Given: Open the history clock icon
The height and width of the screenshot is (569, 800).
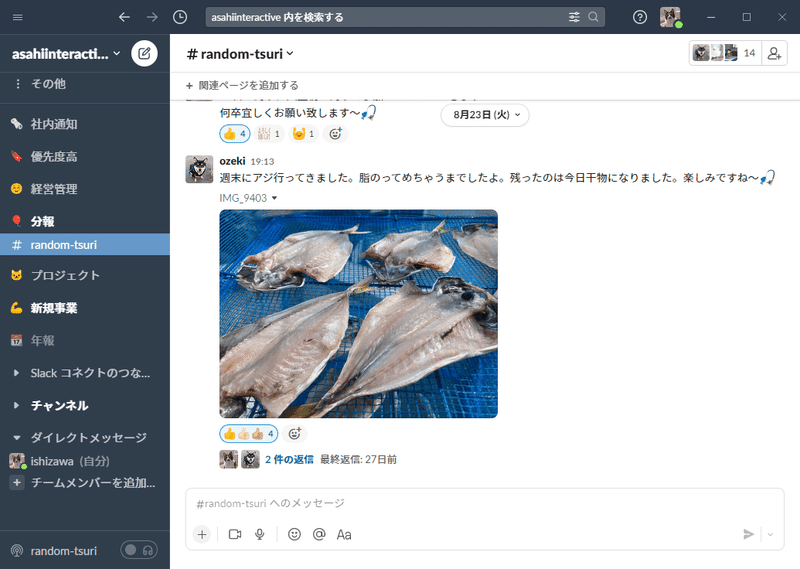Looking at the screenshot, I should point(180,17).
